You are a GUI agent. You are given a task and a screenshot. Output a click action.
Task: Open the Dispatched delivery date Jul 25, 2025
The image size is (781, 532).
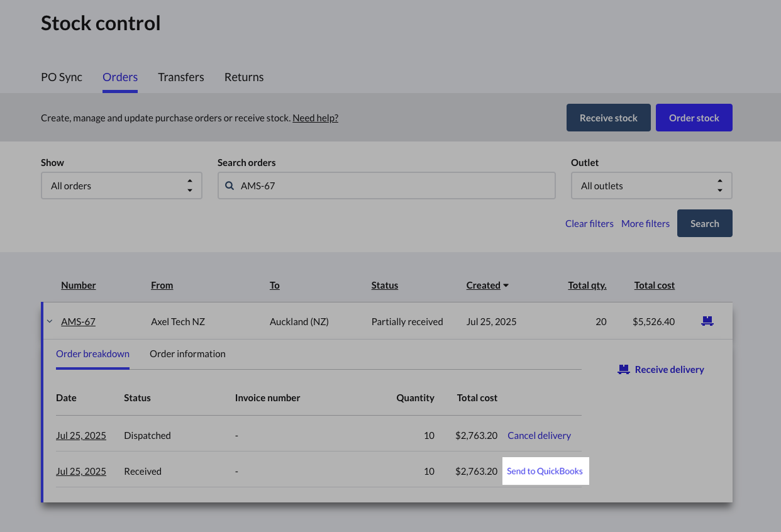click(81, 435)
